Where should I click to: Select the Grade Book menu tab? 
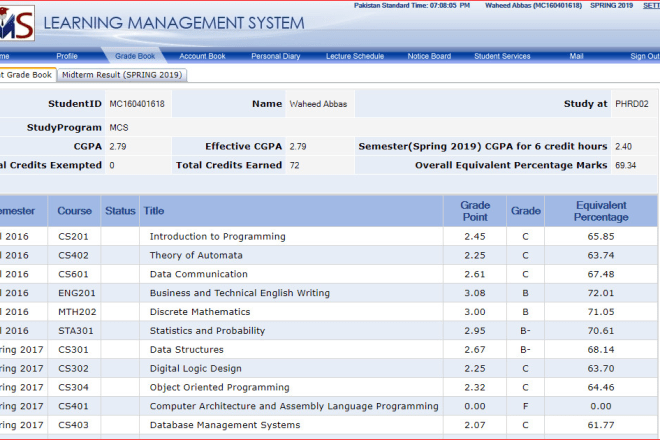click(x=135, y=56)
